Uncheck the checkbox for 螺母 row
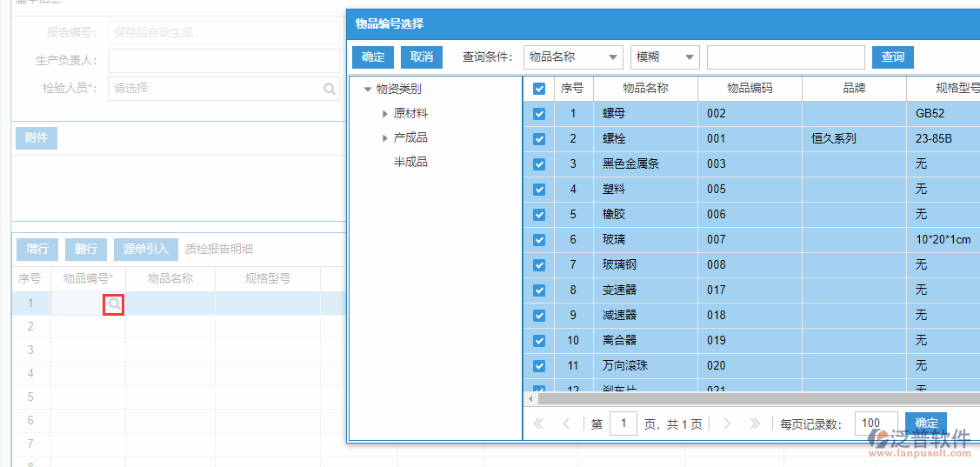Image resolution: width=980 pixels, height=467 pixels. [539, 114]
